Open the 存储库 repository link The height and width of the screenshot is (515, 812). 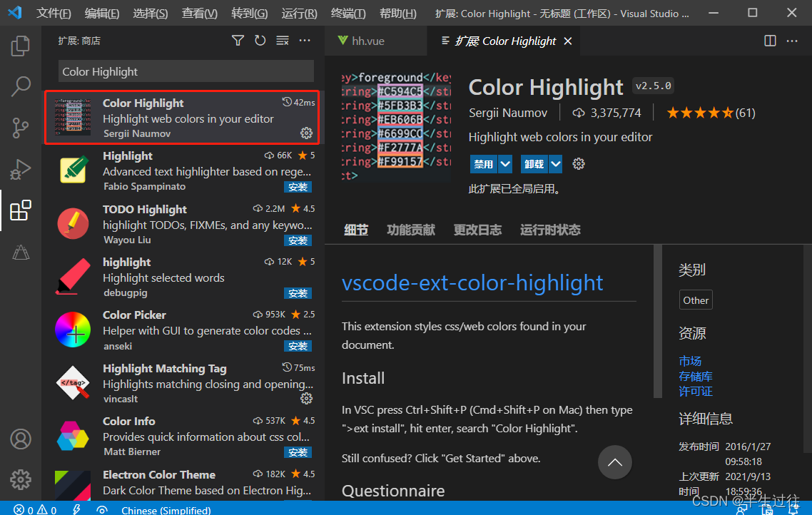click(696, 377)
